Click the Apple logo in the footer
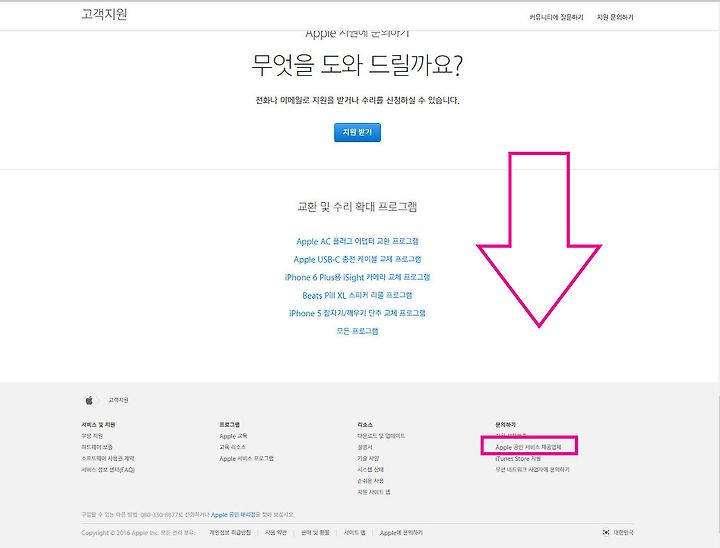 coord(89,400)
